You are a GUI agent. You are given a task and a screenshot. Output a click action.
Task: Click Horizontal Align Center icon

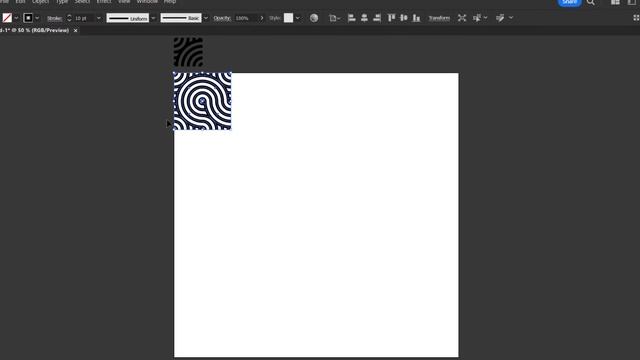click(x=364, y=18)
